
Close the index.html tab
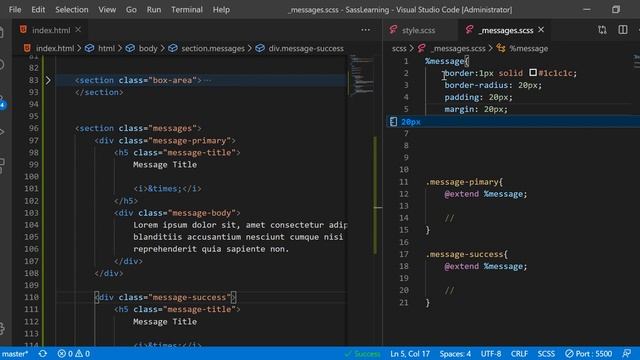click(78, 30)
